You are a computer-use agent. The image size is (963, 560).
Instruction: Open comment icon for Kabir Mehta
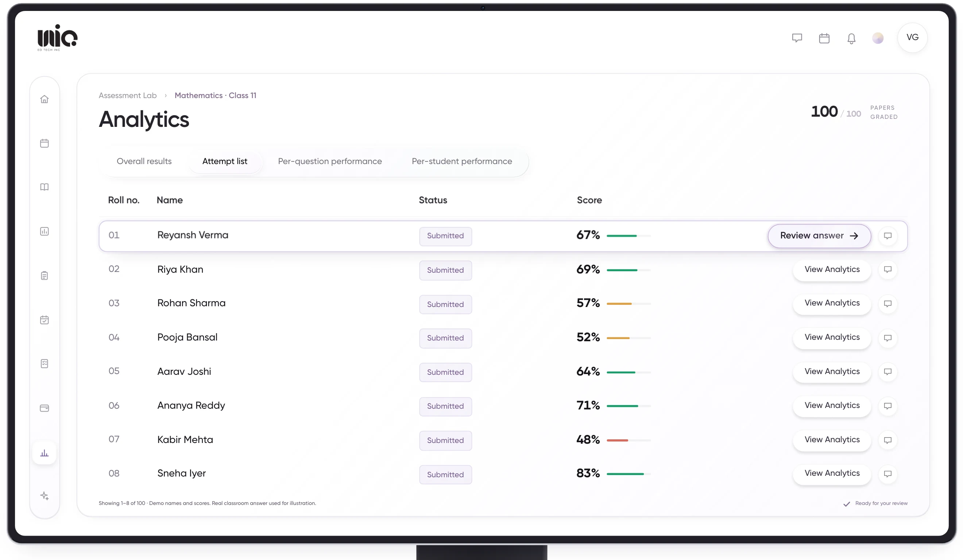[888, 440]
